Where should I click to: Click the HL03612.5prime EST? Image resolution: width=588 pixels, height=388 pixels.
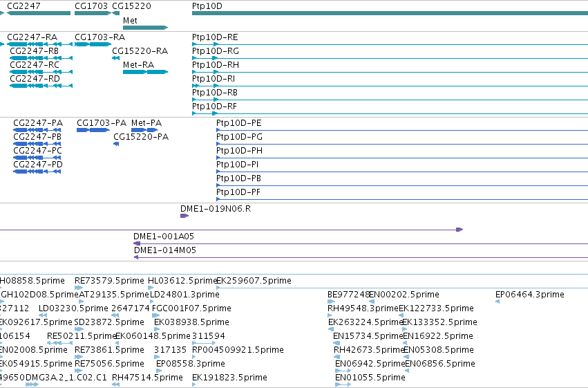click(151, 288)
